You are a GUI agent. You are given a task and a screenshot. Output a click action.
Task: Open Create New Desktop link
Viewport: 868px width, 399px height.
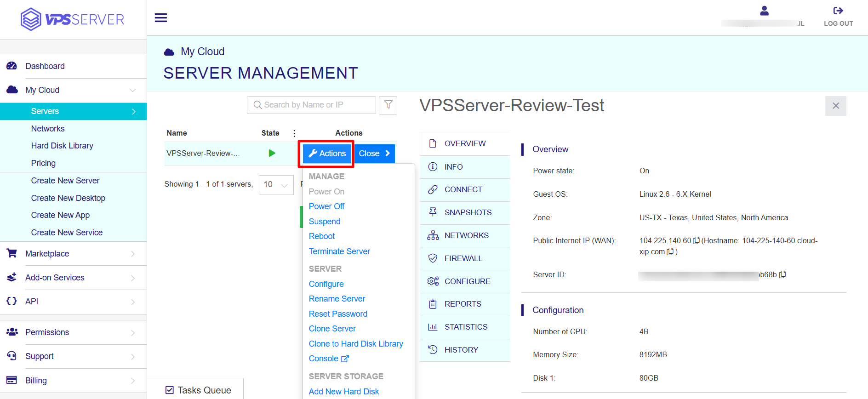[68, 198]
